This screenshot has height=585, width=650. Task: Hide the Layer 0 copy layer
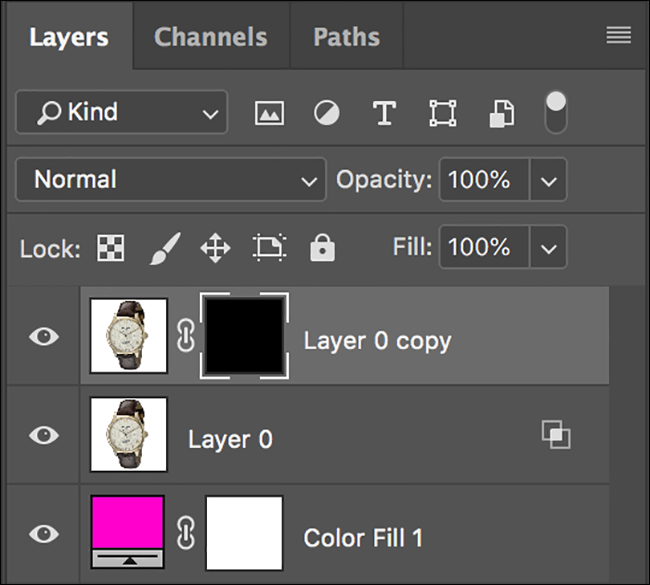[x=43, y=337]
